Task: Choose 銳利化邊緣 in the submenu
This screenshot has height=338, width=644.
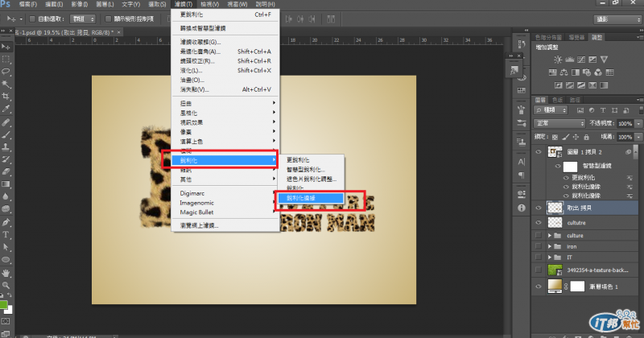Action: (x=311, y=198)
